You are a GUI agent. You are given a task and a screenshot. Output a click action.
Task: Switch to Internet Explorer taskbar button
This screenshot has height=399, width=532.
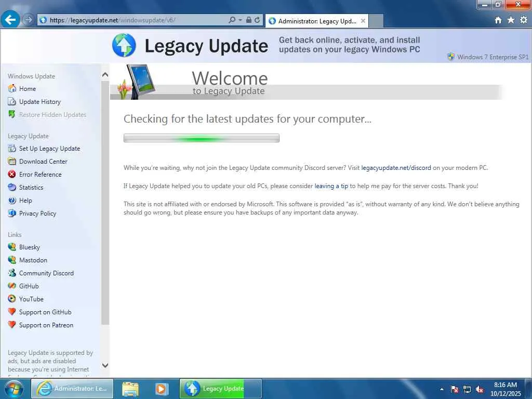[72, 389]
